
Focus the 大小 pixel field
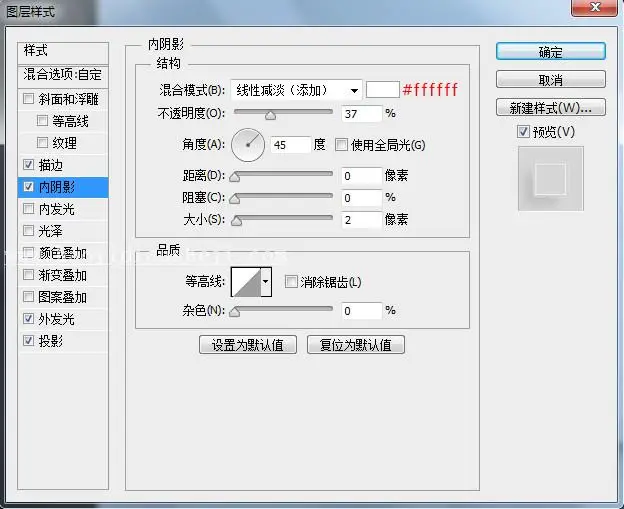361,220
